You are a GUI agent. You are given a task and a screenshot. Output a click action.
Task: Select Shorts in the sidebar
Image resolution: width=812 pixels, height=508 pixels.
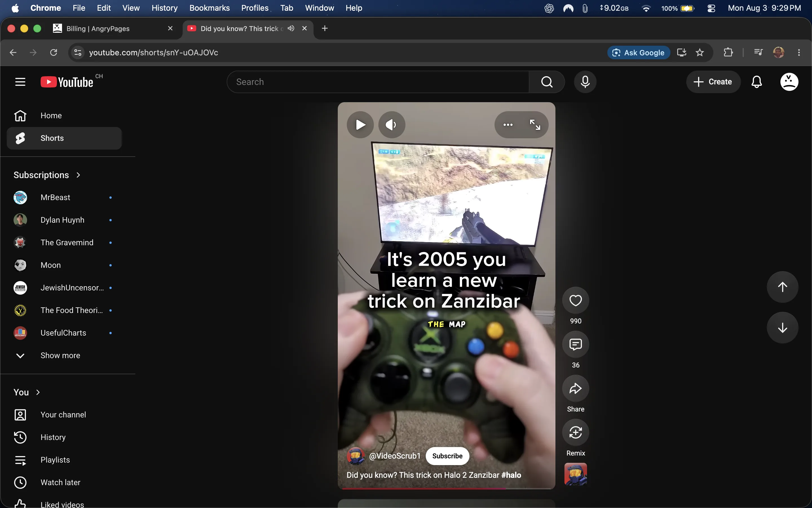pyautogui.click(x=64, y=138)
